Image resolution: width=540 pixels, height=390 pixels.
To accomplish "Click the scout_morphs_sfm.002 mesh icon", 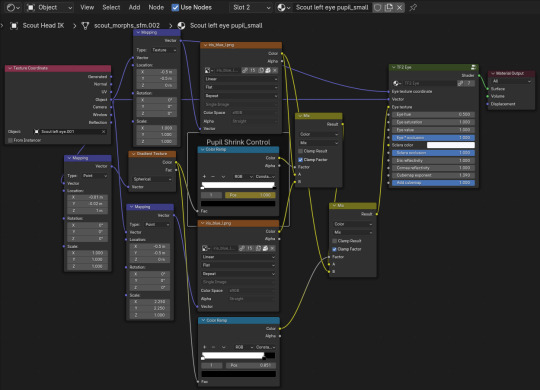I will tap(85, 25).
